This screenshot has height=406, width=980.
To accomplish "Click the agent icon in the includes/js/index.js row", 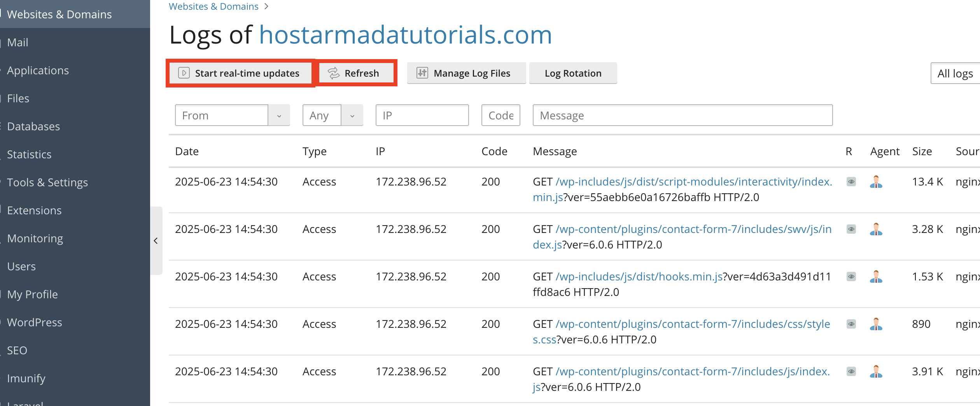I will pos(876,371).
